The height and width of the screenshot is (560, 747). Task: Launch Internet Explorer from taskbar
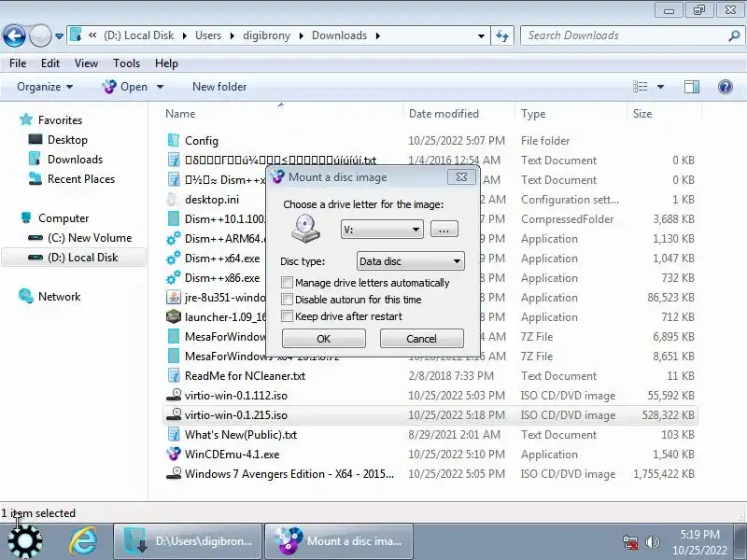tap(83, 541)
